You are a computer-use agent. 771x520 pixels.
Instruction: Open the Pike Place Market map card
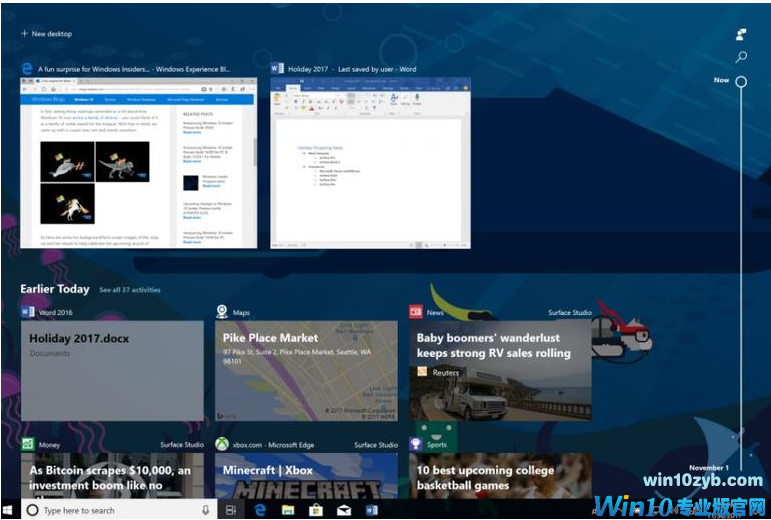306,371
